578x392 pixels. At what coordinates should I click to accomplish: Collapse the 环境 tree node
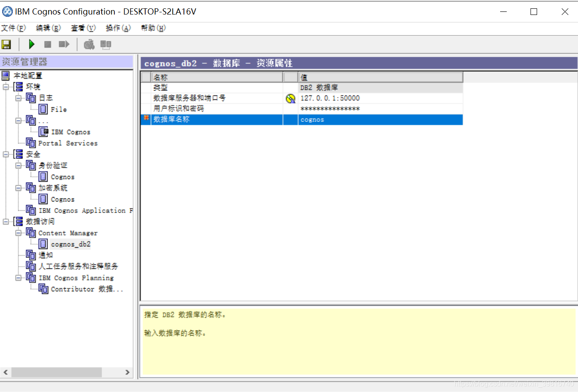5,87
